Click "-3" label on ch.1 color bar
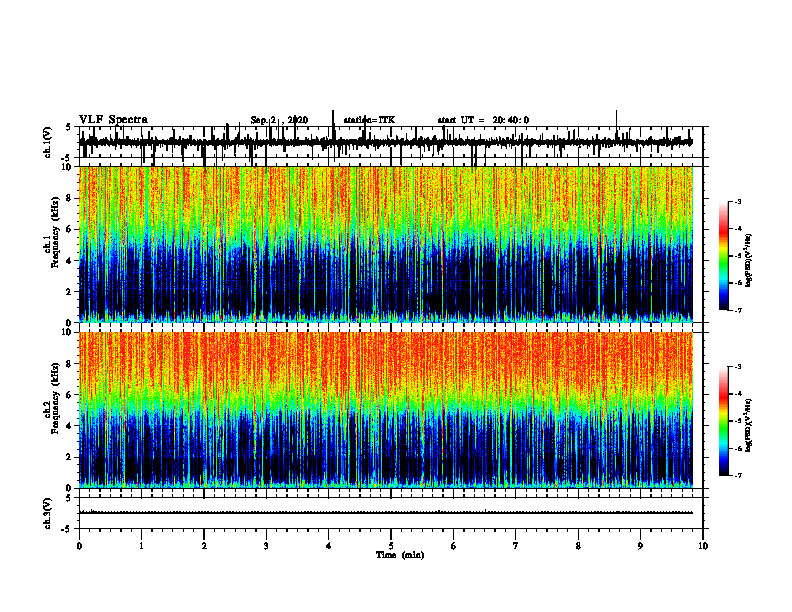The width and height of the screenshot is (792, 612). click(737, 201)
